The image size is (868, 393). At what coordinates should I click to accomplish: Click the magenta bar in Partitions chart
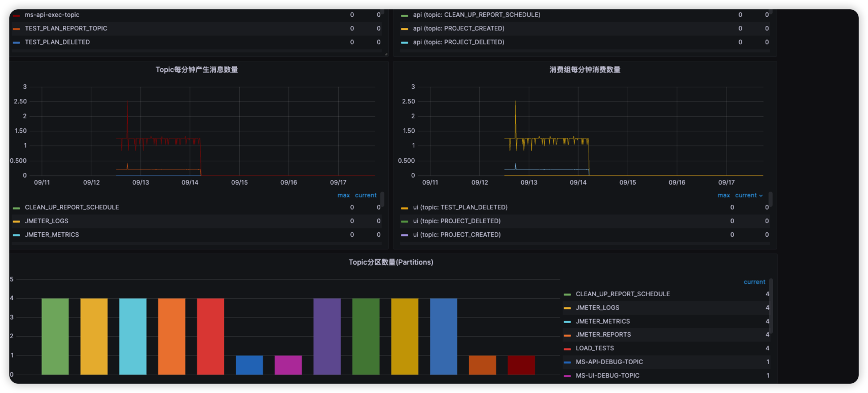(x=288, y=365)
